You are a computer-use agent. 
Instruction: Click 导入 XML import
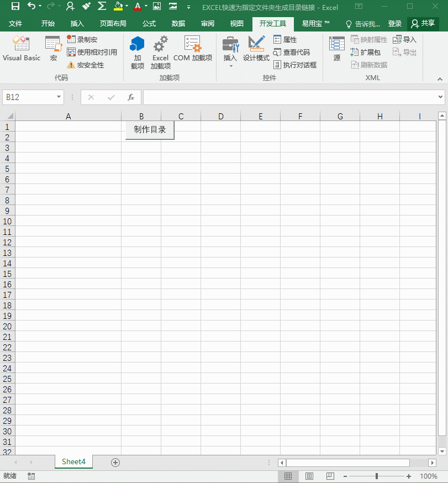pos(404,39)
